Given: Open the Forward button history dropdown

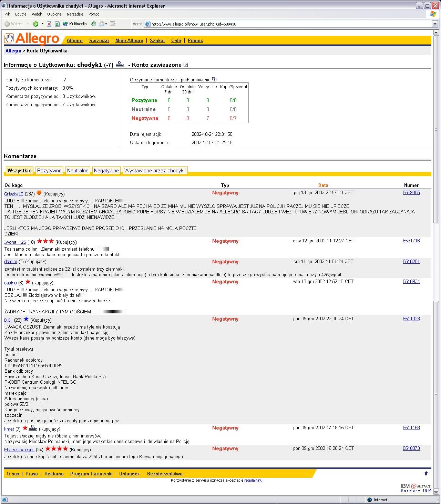Looking at the screenshot, I should click(x=42, y=24).
